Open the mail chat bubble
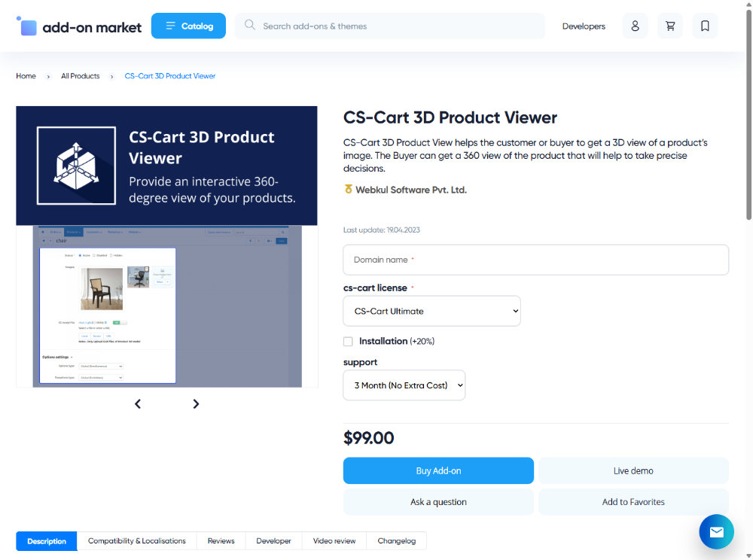This screenshot has width=753, height=560. (716, 532)
